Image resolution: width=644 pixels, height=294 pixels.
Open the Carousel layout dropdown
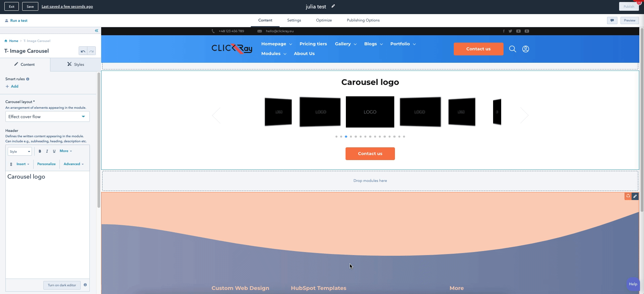click(47, 116)
